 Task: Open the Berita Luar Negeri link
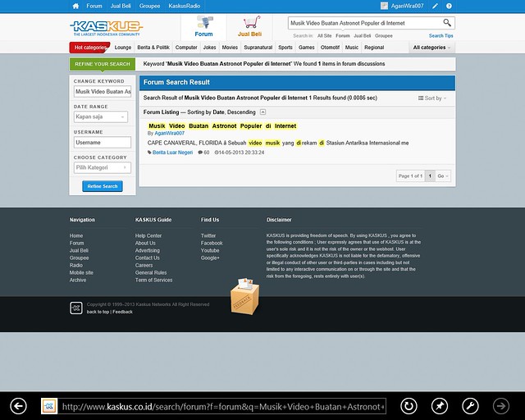coord(171,153)
